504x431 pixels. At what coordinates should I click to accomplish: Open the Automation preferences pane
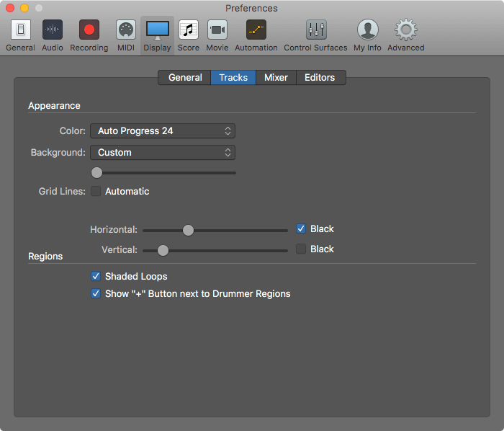point(256,35)
